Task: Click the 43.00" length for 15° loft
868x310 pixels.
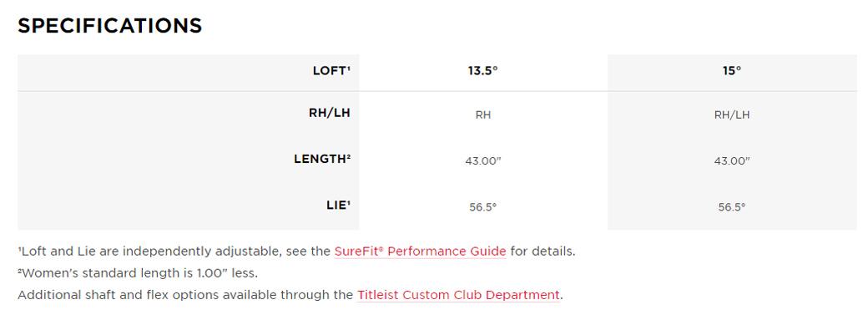Action: [x=732, y=161]
